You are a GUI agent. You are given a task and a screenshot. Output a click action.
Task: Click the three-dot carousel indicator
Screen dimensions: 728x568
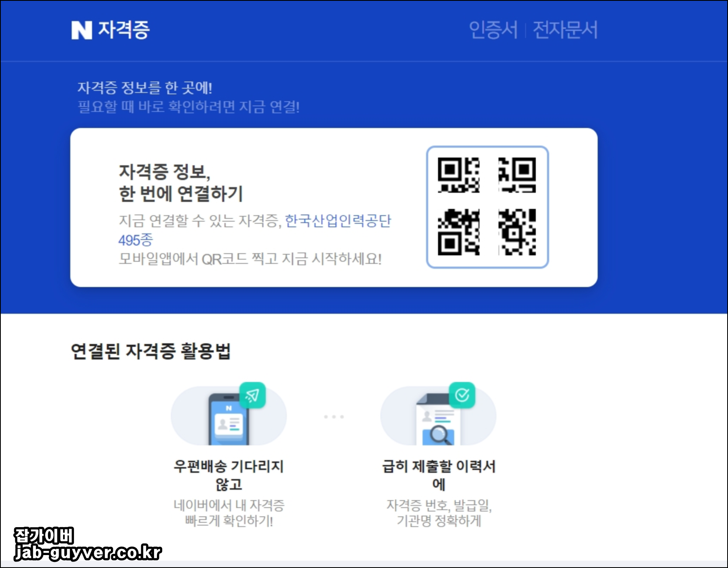[334, 417]
